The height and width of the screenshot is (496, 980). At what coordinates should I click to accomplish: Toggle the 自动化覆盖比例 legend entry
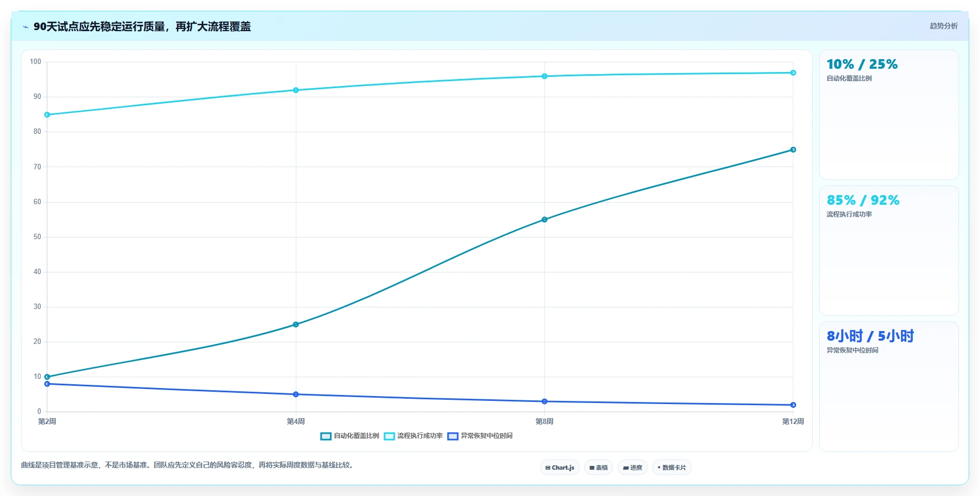pyautogui.click(x=350, y=436)
